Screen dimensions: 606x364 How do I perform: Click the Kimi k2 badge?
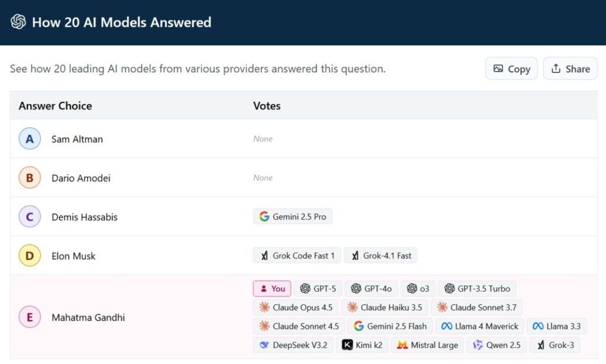click(x=362, y=345)
